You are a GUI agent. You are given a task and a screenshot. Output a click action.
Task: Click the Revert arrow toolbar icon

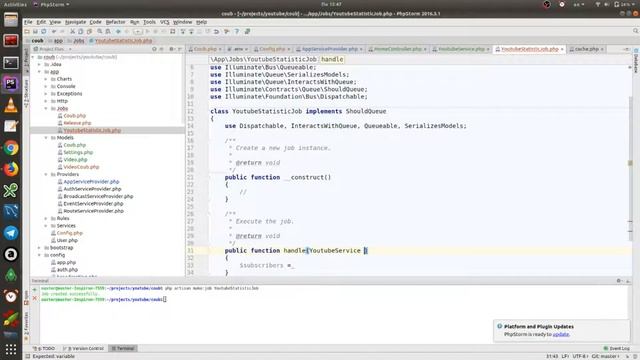[216, 31]
